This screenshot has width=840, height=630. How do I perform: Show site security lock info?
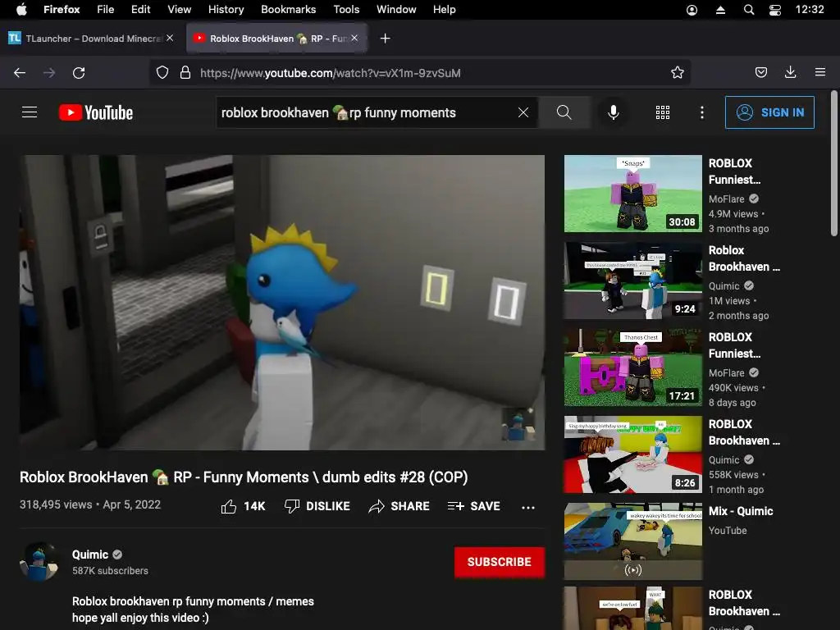coord(185,72)
